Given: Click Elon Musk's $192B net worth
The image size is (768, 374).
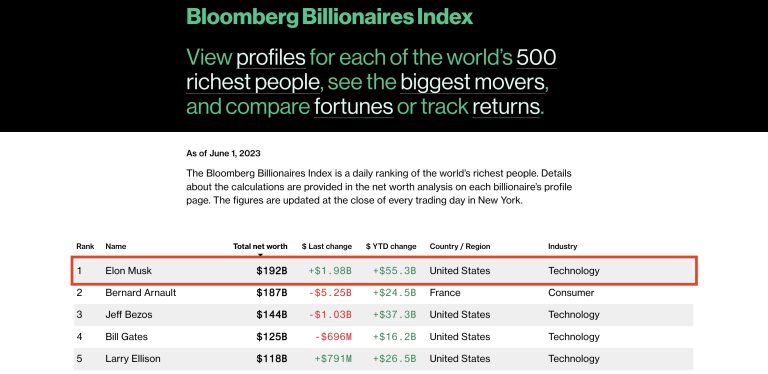Looking at the screenshot, I should (x=272, y=271).
